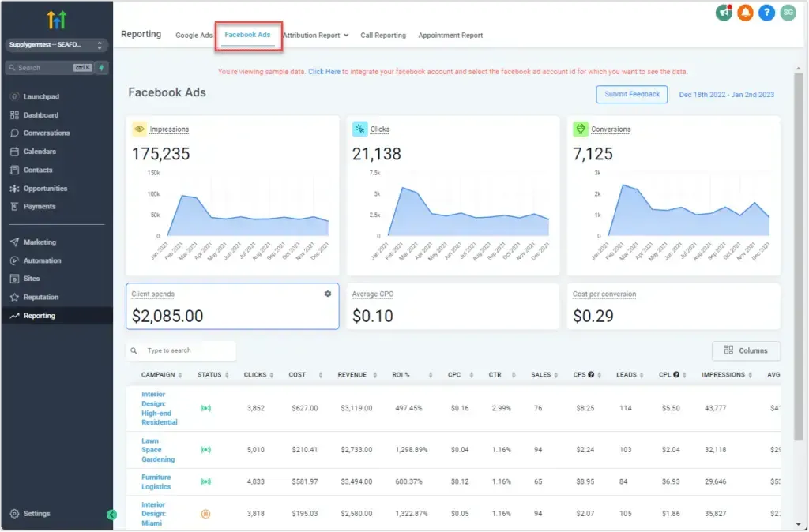This screenshot has width=809, height=532.
Task: Click the status icon for Furniture Logistics
Action: [x=205, y=482]
